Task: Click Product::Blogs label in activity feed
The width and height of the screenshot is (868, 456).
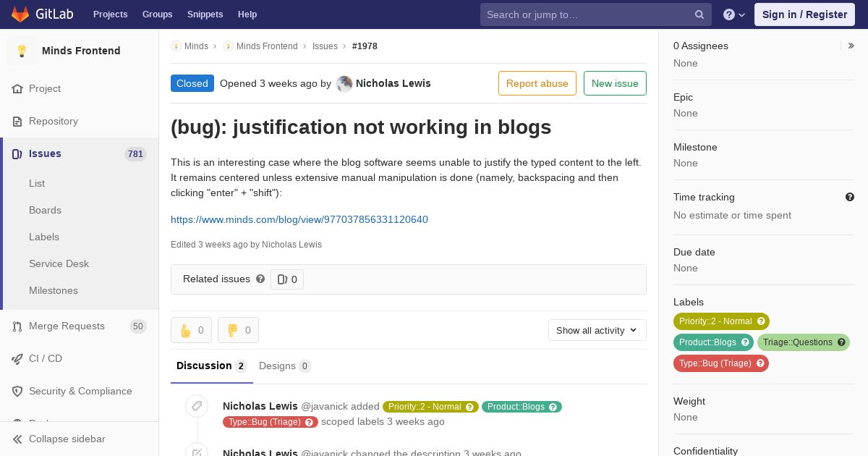Action: pyautogui.click(x=522, y=407)
